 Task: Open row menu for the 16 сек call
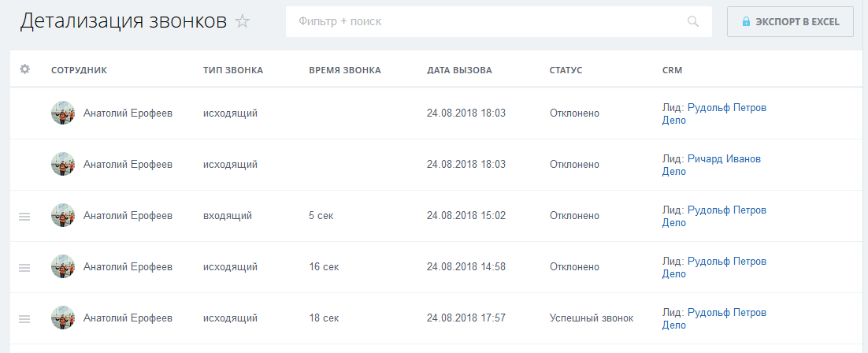tap(24, 267)
